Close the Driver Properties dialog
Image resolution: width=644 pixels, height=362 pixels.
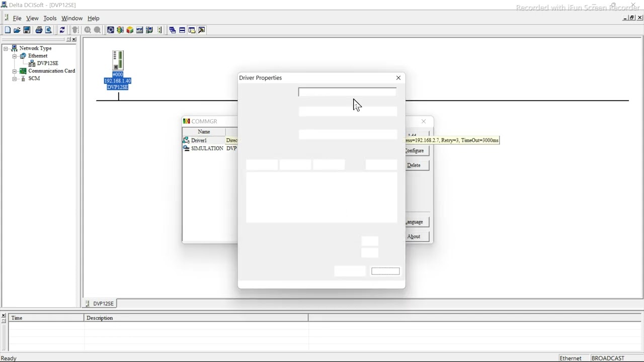[x=398, y=78]
